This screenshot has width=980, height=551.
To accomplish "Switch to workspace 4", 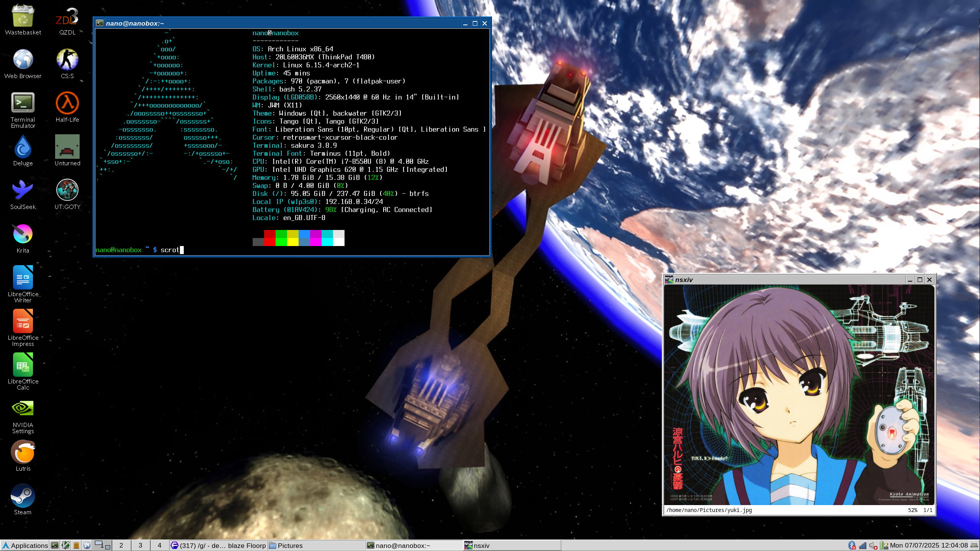I will point(160,546).
